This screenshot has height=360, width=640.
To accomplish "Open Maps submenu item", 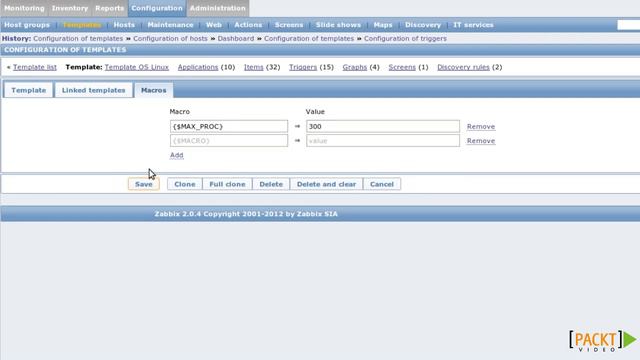I will point(383,25).
